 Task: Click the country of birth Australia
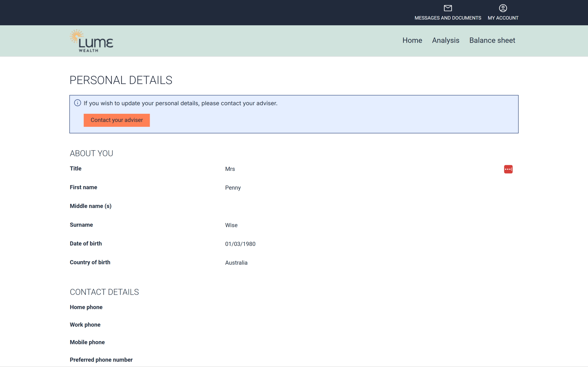pos(236,263)
